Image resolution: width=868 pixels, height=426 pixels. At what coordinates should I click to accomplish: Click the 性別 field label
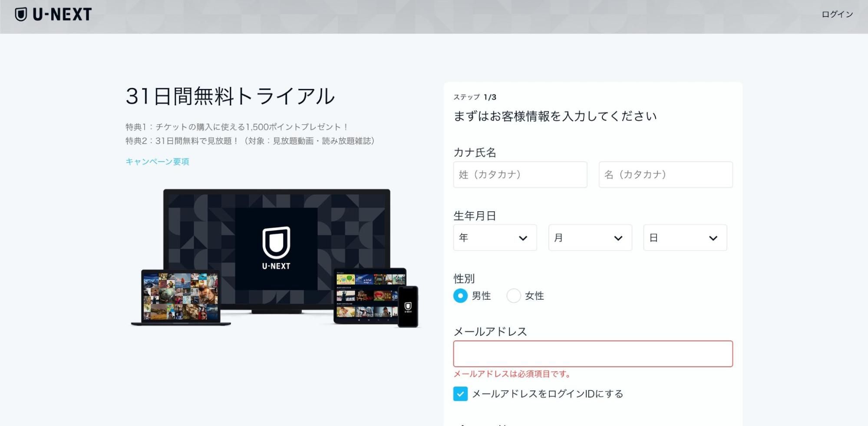[x=464, y=278]
